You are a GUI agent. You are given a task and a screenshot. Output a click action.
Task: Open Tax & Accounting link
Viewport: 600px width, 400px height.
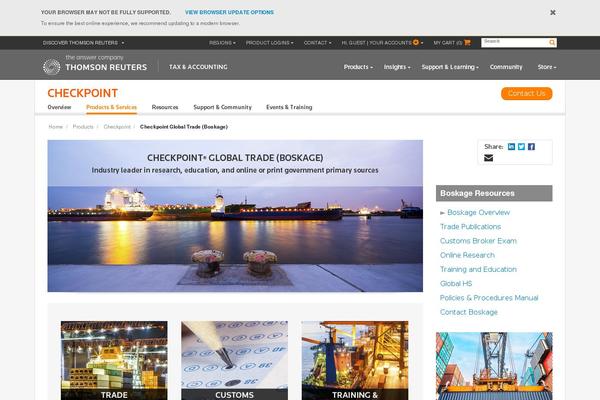pos(198,67)
